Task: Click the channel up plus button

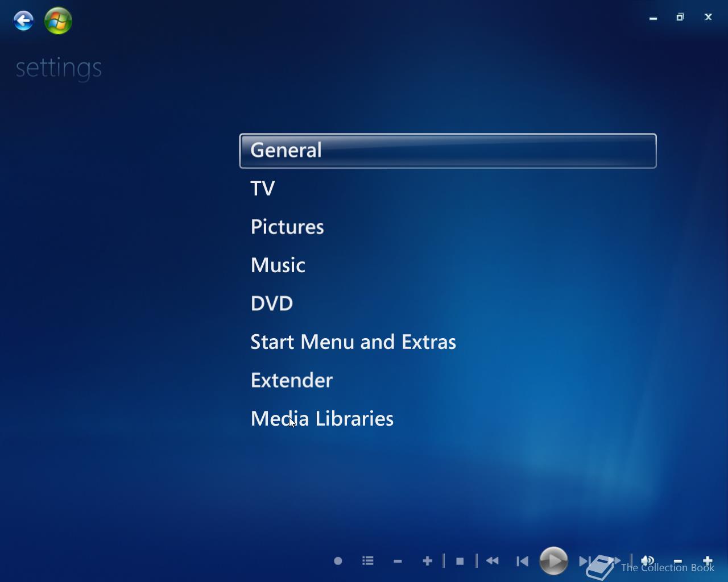Action: tap(428, 561)
